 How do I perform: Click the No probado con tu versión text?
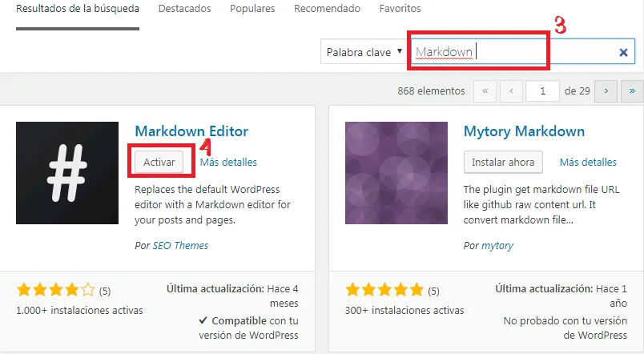click(x=566, y=328)
